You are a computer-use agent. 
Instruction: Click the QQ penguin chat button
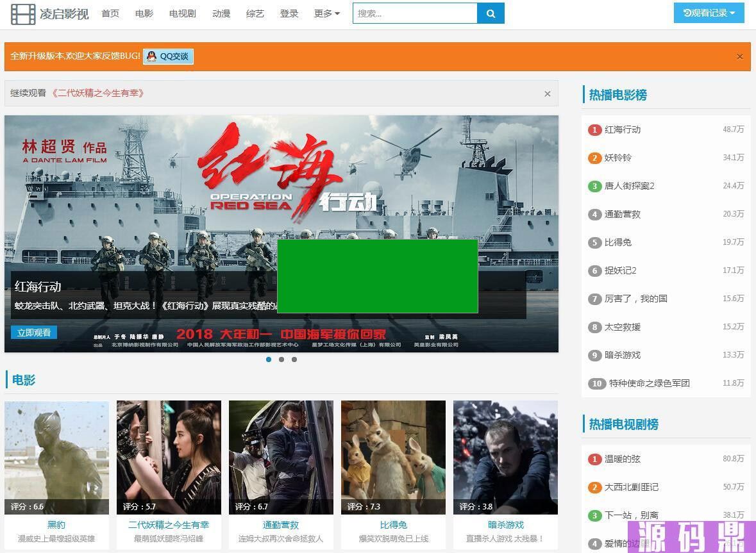[x=168, y=56]
